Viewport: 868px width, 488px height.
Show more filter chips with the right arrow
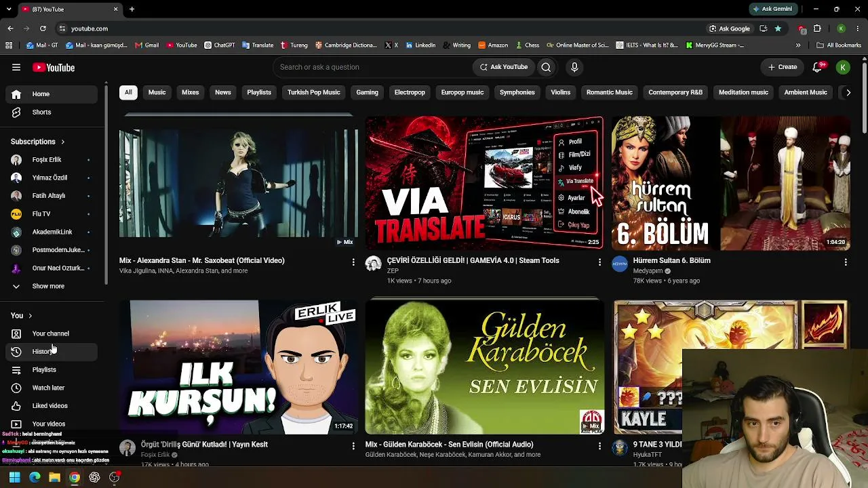pyautogui.click(x=848, y=92)
